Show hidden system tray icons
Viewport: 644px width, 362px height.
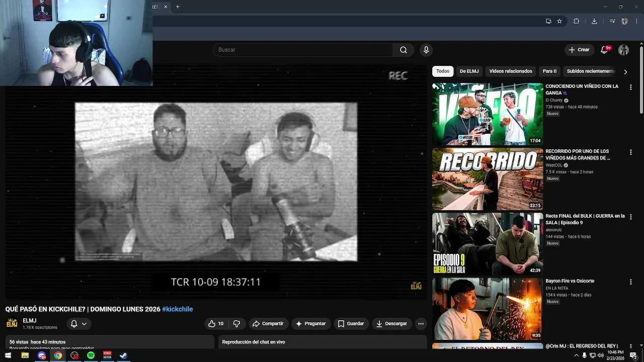577,355
